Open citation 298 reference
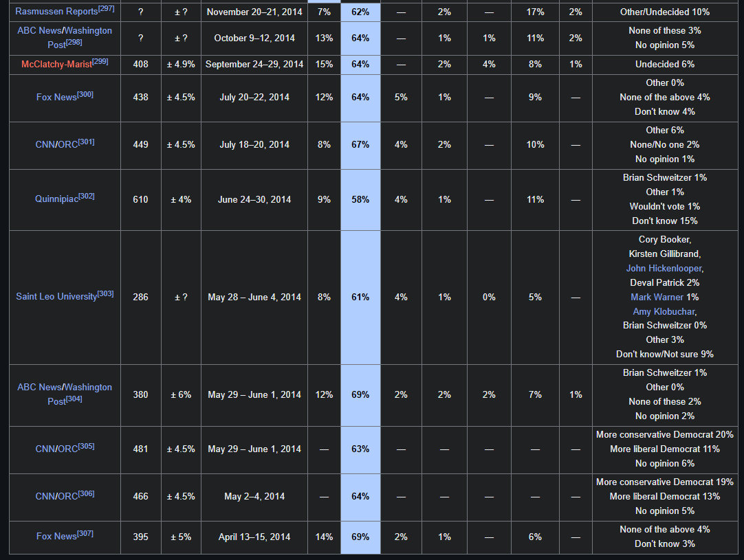744x560 pixels. point(74,42)
